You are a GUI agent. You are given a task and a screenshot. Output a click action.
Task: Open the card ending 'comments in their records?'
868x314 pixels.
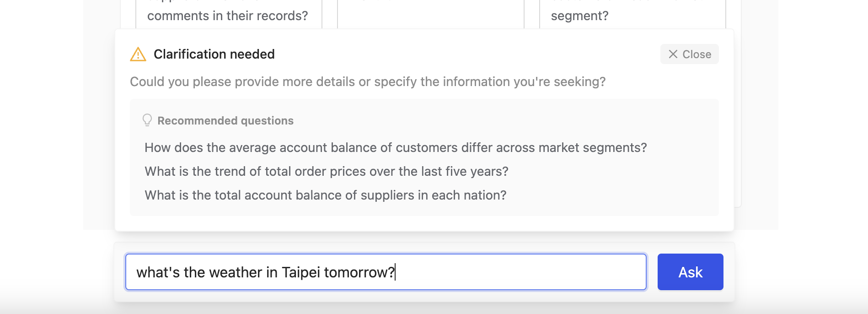(x=229, y=14)
